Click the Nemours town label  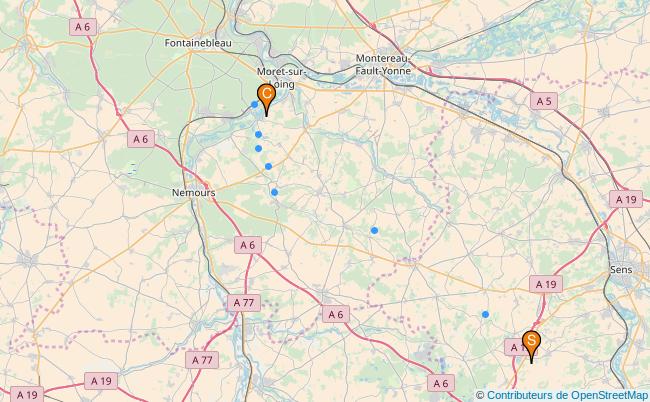(x=194, y=193)
